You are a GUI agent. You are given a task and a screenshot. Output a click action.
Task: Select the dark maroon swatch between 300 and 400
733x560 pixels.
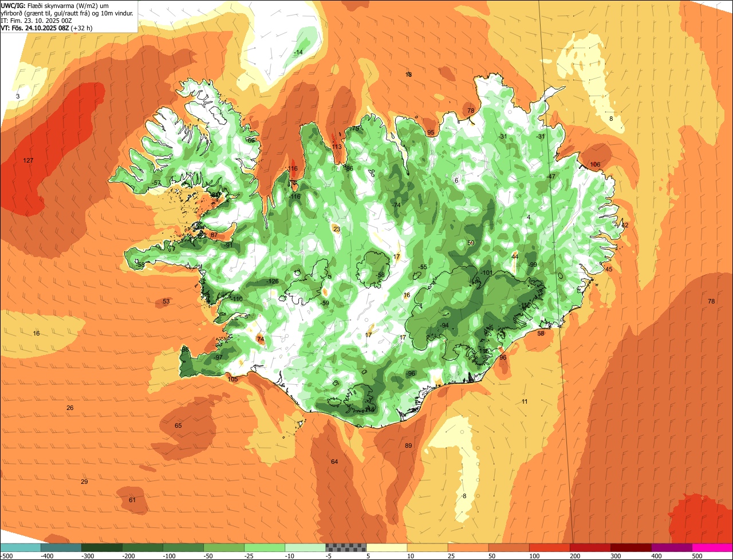pyautogui.click(x=630, y=547)
